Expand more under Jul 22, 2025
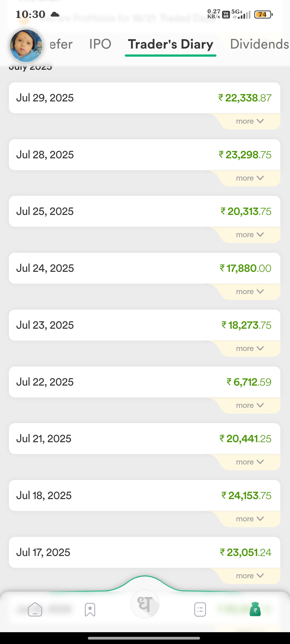290x644 pixels. point(250,405)
